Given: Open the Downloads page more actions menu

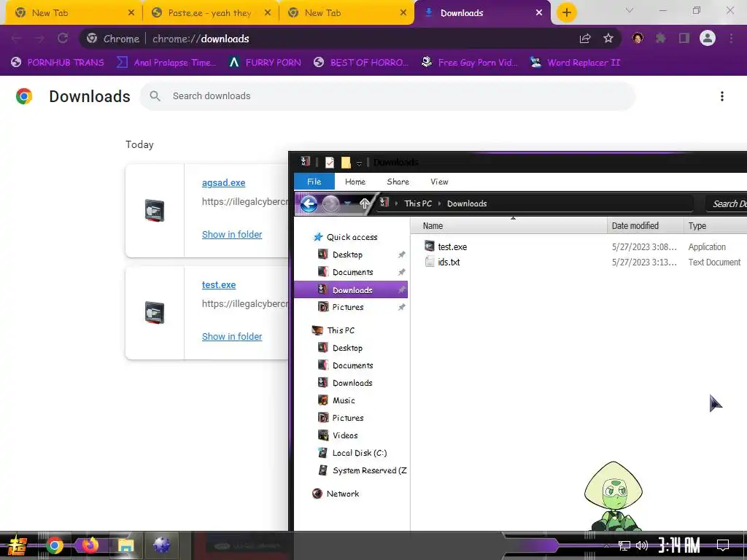Looking at the screenshot, I should point(721,96).
